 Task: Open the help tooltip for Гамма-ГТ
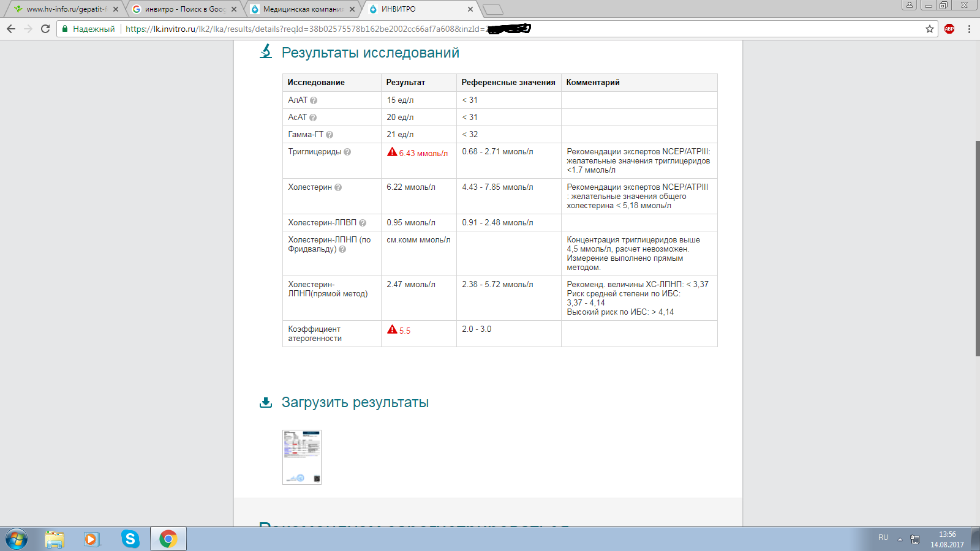330,135
